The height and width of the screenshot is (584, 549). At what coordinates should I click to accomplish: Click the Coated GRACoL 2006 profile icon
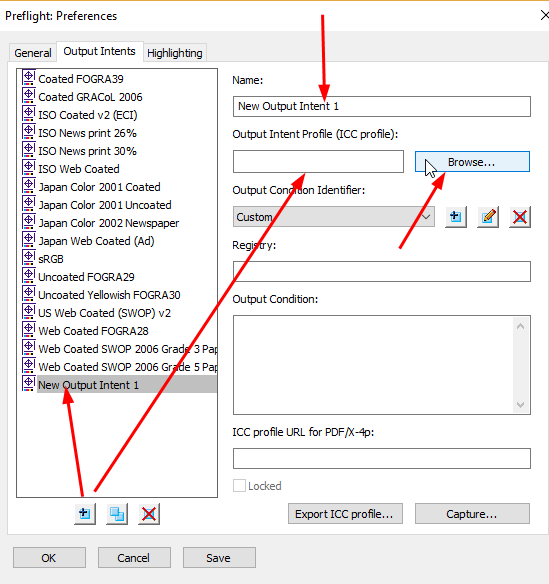point(29,95)
